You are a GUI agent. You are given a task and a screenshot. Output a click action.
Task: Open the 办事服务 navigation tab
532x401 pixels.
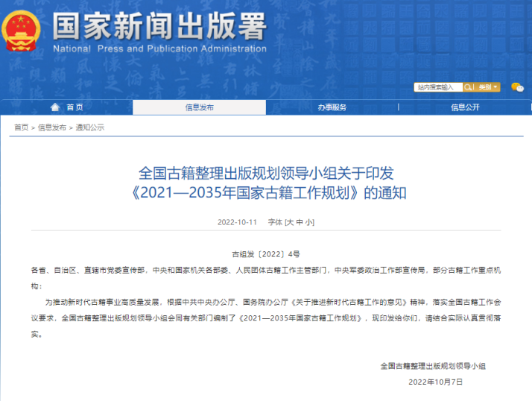pos(332,107)
